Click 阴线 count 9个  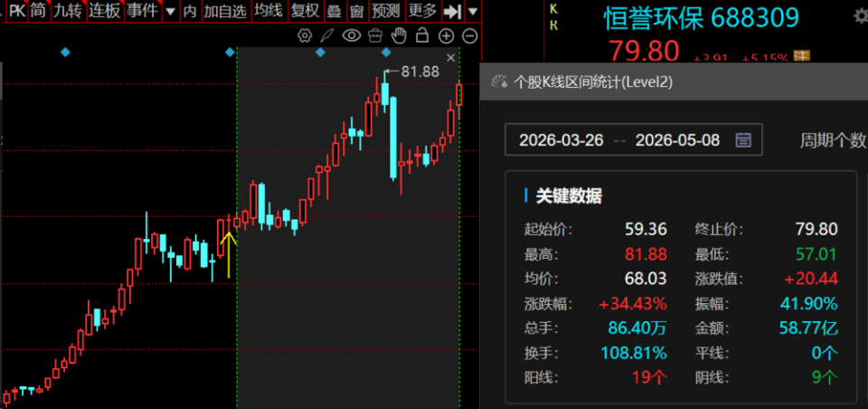[x=825, y=378]
